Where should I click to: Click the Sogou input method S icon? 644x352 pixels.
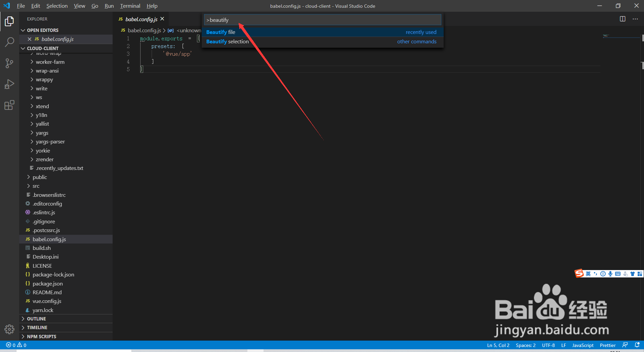tap(579, 273)
